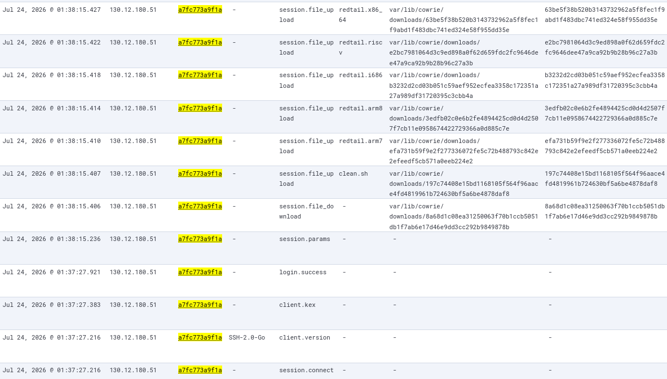Click session ID link in redtail.i686 row

click(x=200, y=75)
